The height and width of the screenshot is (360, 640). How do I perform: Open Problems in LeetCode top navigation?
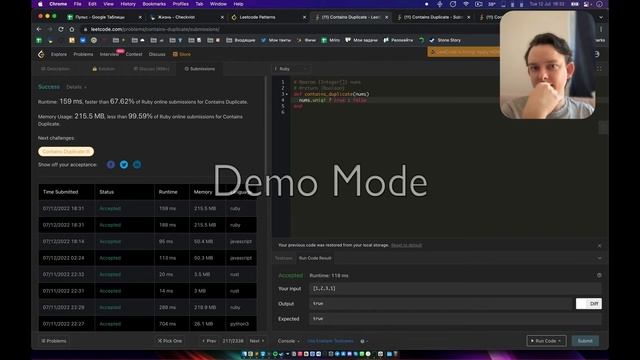83,54
